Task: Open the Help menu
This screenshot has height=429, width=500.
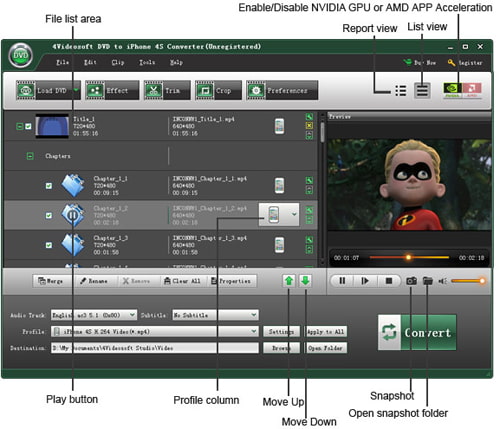Action: pyautogui.click(x=176, y=62)
